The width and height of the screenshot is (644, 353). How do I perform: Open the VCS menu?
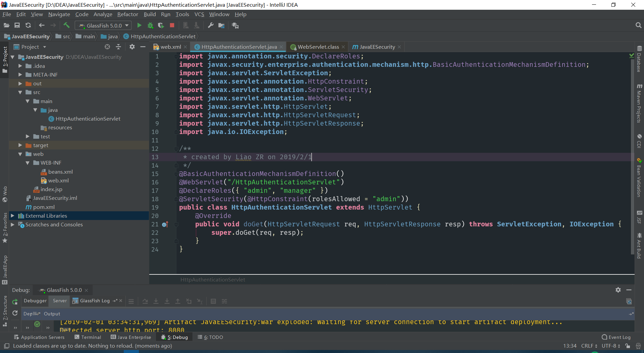tap(199, 14)
